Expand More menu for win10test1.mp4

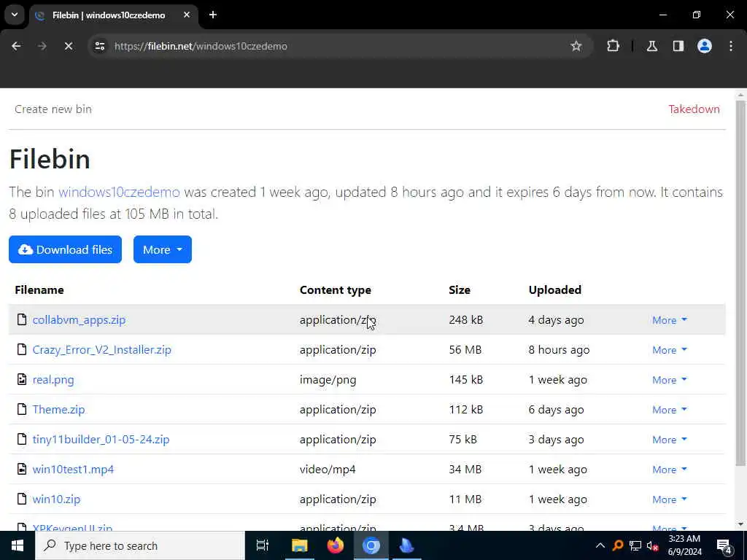click(x=670, y=470)
